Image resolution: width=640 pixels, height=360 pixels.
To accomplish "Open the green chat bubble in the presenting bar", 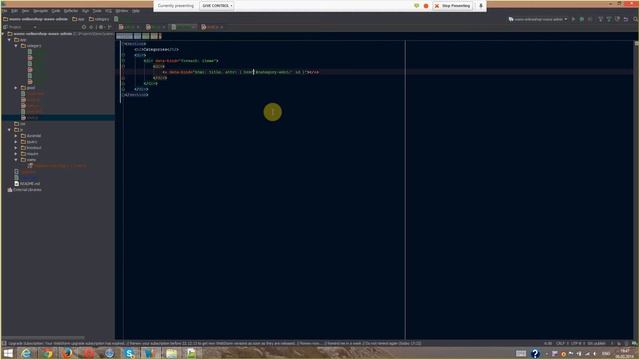I will [417, 6].
